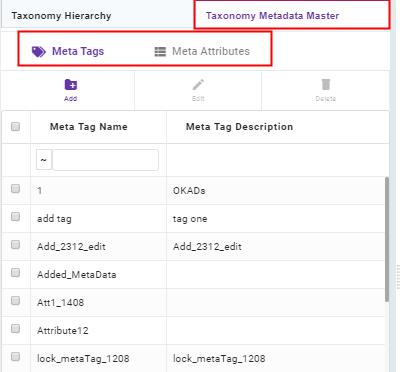Toggle the select-all checkbox in the header
Image resolution: width=400 pixels, height=372 pixels.
click(x=15, y=127)
